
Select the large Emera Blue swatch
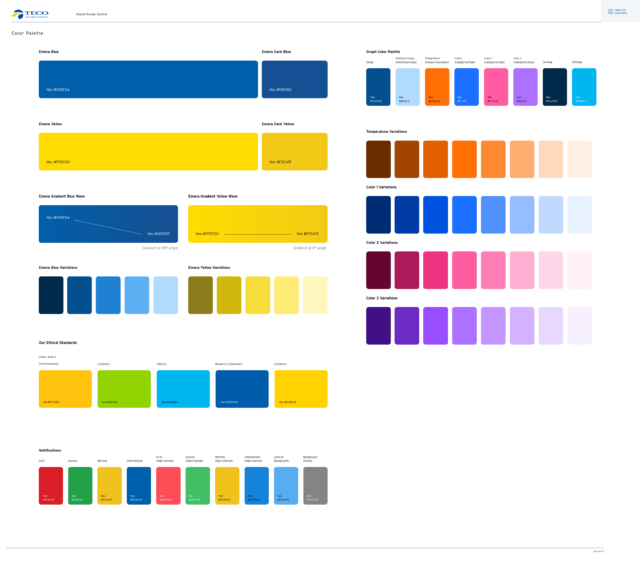tap(148, 79)
